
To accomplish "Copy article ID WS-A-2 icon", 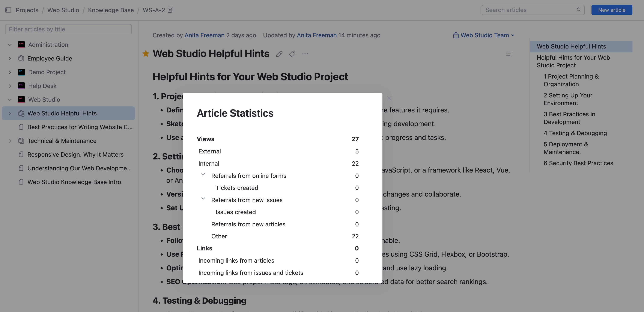I will pos(170,10).
